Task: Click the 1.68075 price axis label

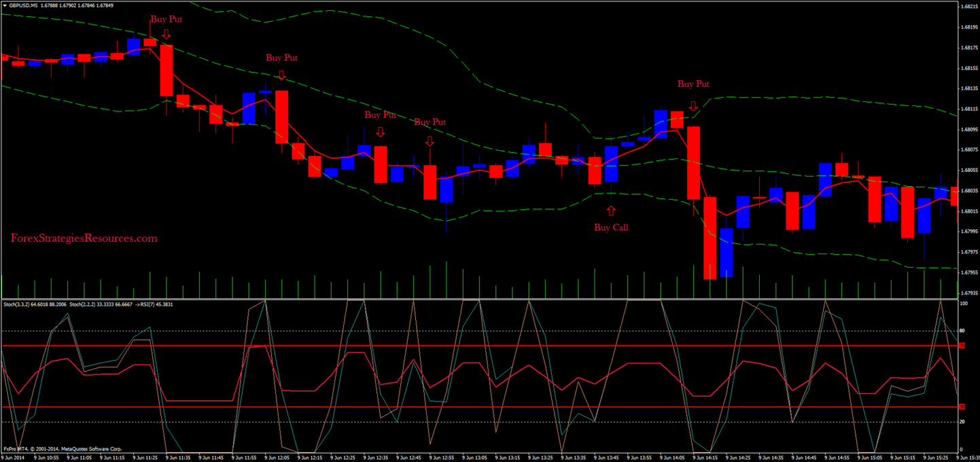Action: coord(969,150)
